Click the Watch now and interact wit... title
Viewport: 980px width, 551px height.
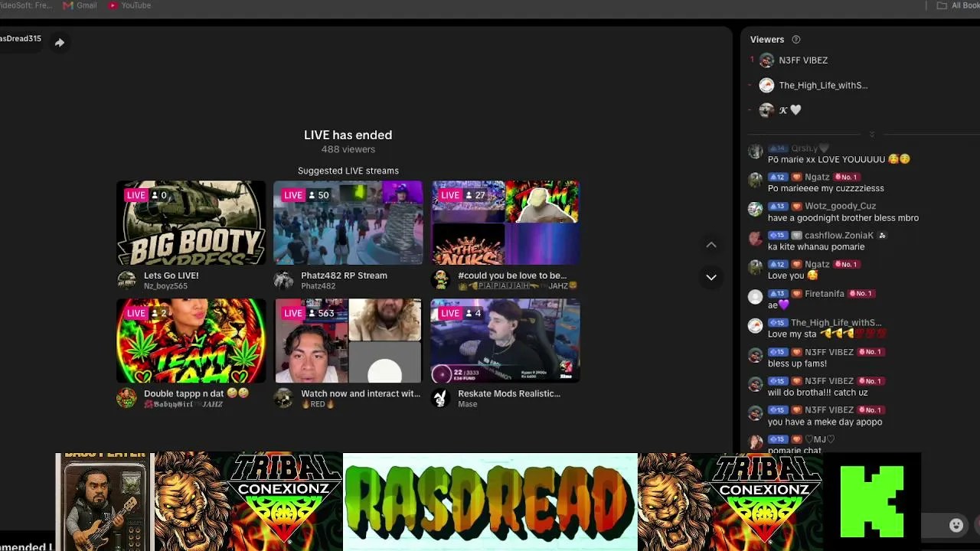[361, 393]
